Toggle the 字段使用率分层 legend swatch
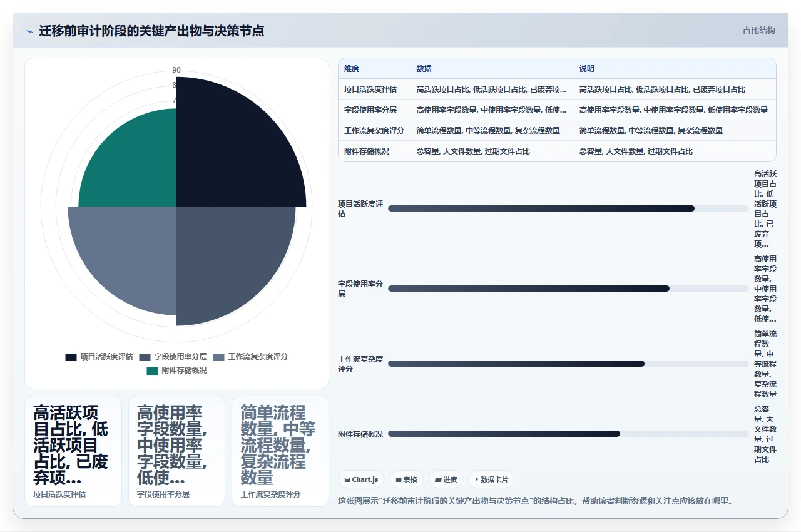 [x=145, y=357]
